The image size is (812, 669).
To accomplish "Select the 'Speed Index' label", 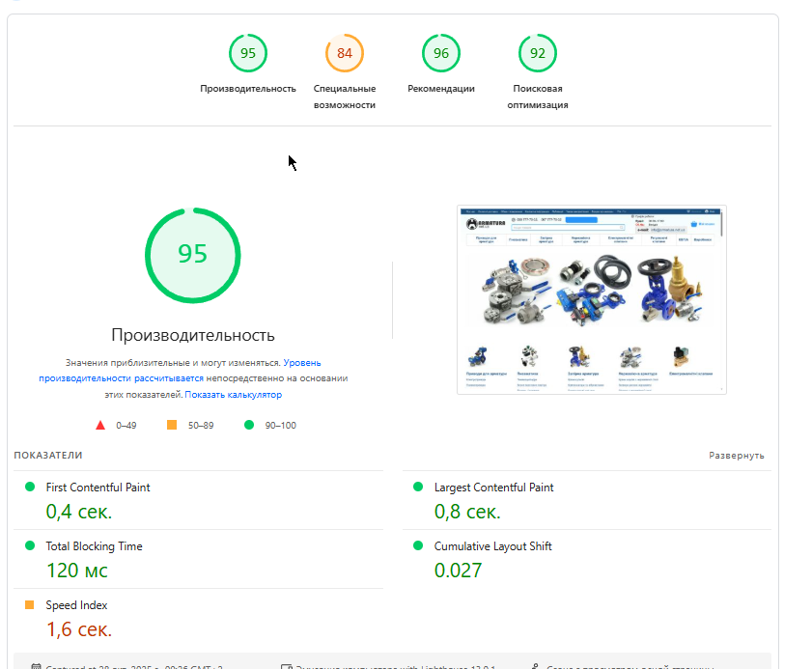I will [x=76, y=605].
